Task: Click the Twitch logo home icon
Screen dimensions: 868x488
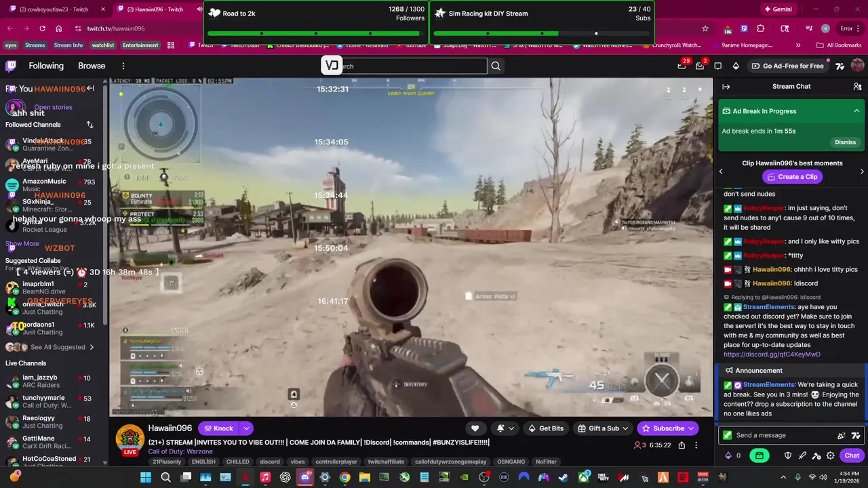Action: 11,66
